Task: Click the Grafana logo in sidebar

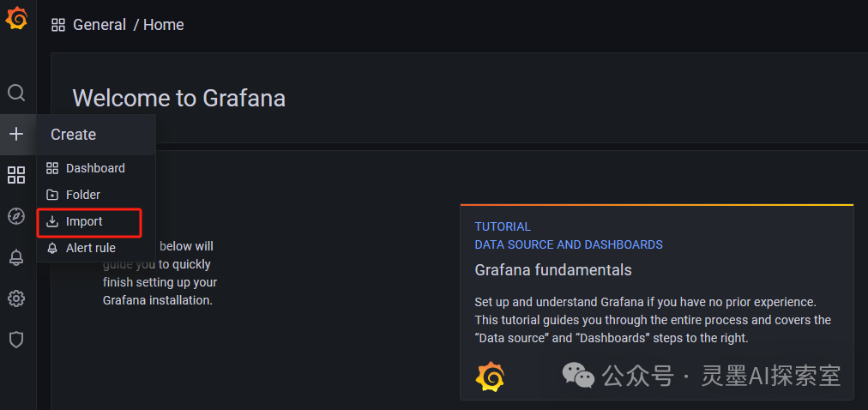Action: [x=16, y=18]
